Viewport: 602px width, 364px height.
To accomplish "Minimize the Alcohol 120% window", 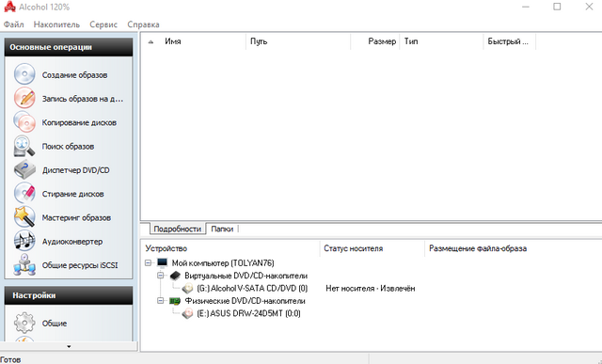I will pos(526,7).
